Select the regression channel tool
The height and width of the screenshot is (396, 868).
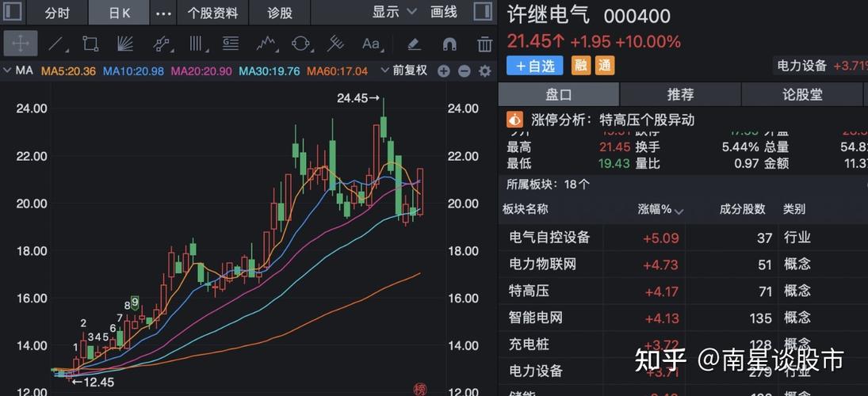161,44
